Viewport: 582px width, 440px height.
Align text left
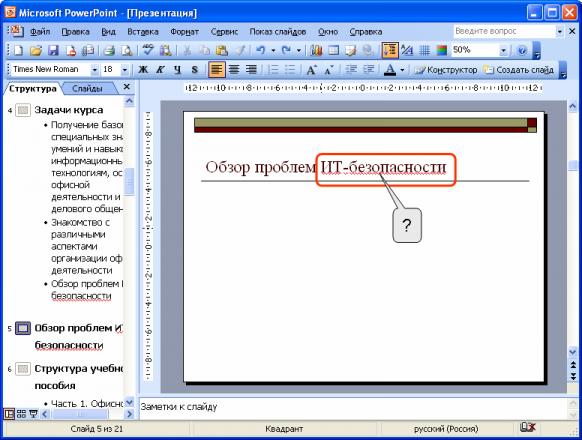pyautogui.click(x=216, y=69)
